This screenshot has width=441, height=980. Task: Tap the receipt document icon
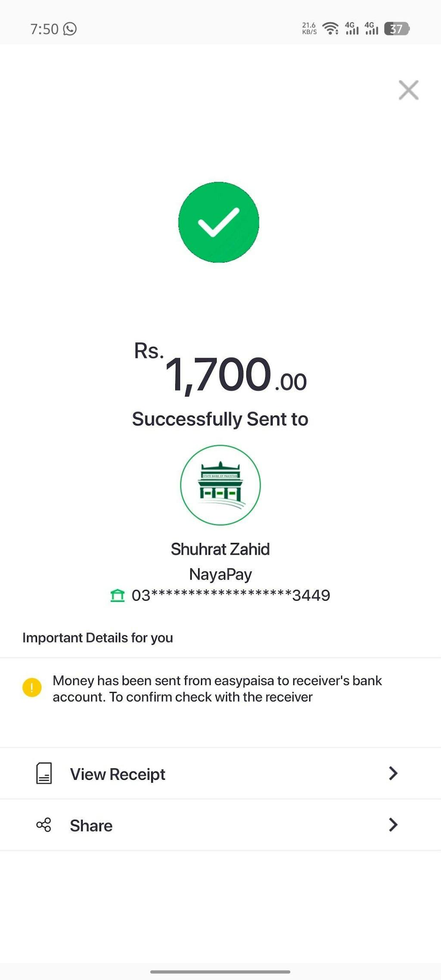pos(44,773)
